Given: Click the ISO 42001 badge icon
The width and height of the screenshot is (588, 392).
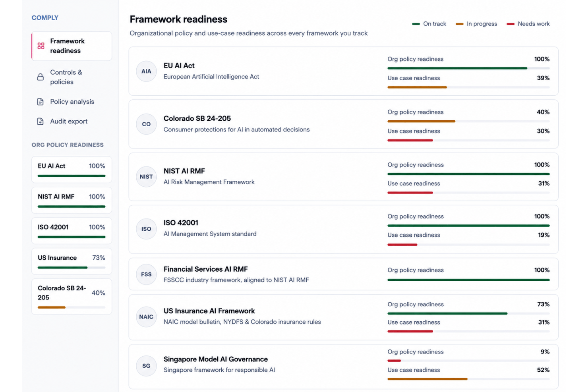Looking at the screenshot, I should click(x=146, y=229).
